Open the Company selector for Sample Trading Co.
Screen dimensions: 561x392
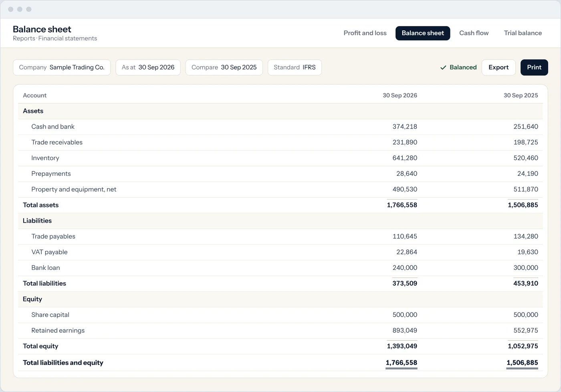62,67
